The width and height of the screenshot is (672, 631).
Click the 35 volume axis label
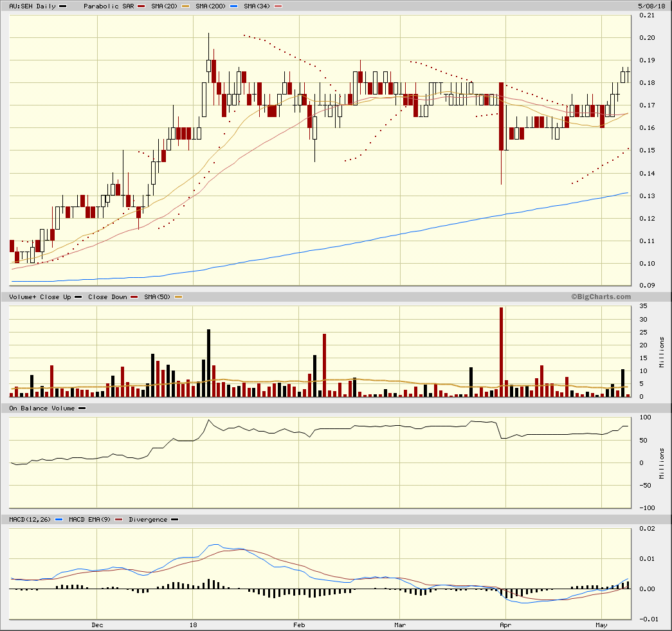coord(643,306)
